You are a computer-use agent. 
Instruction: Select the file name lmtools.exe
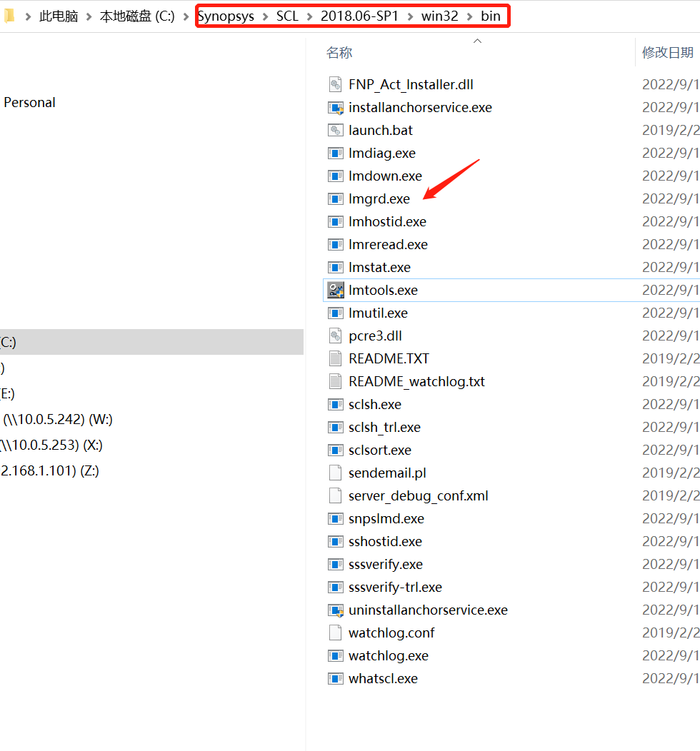383,291
